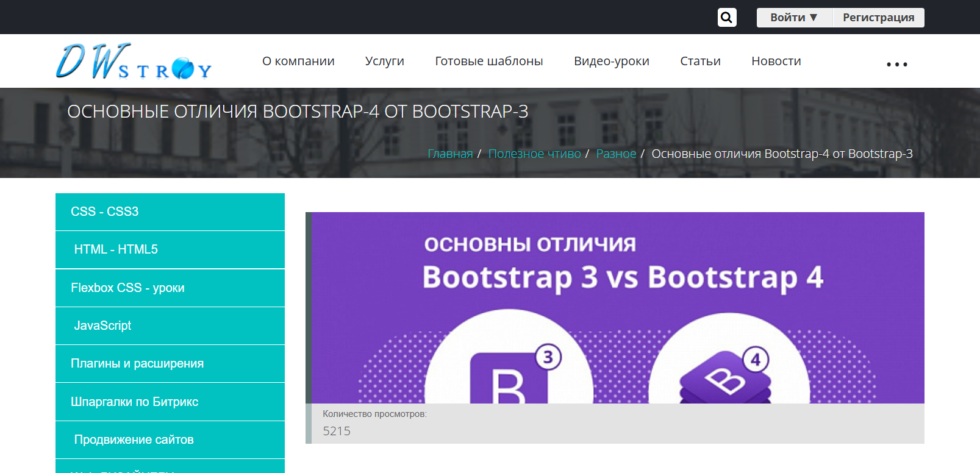Open Шпаргалки по Битрикс category
Screen dimensions: 980x473
pos(170,402)
